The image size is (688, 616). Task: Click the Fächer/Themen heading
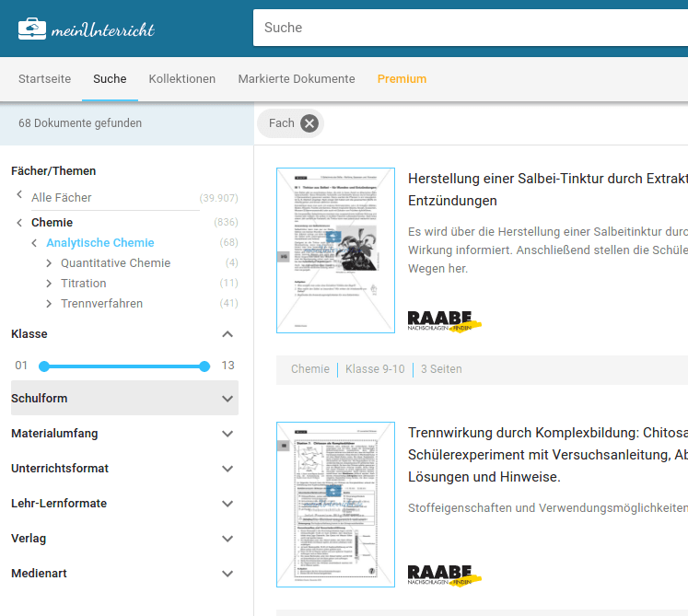point(53,170)
